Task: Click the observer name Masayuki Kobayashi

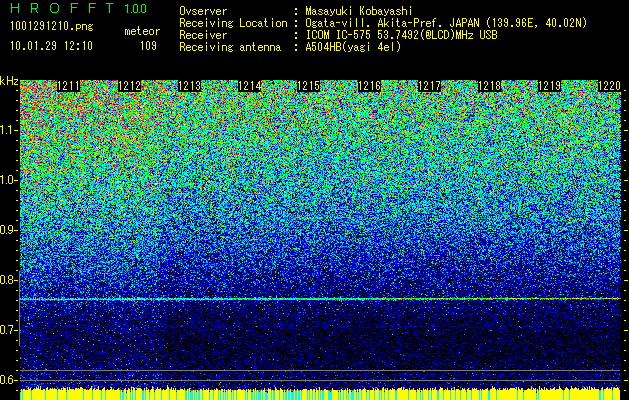Action: [359, 12]
